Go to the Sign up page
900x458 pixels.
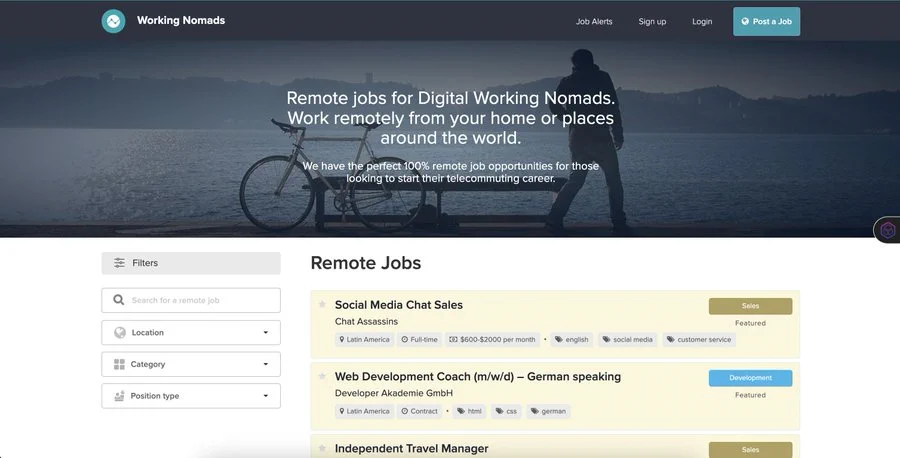pos(652,21)
